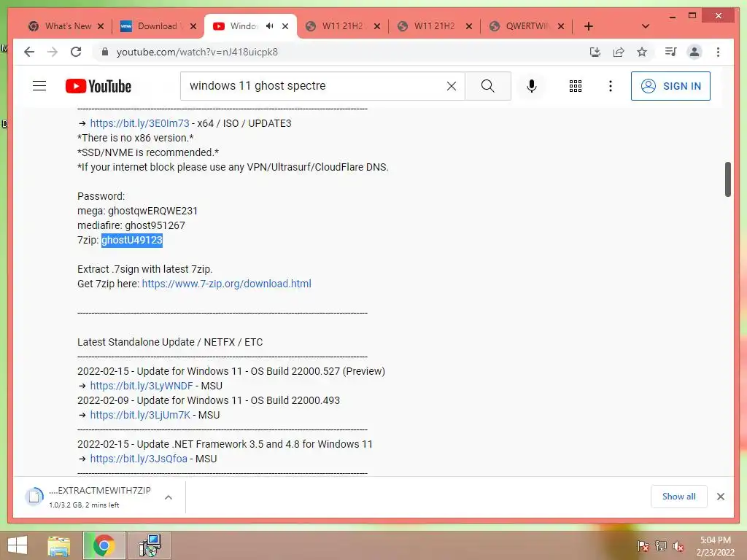Viewport: 747px width, 560px height.
Task: Click the browser forward arrow
Action: 53,52
